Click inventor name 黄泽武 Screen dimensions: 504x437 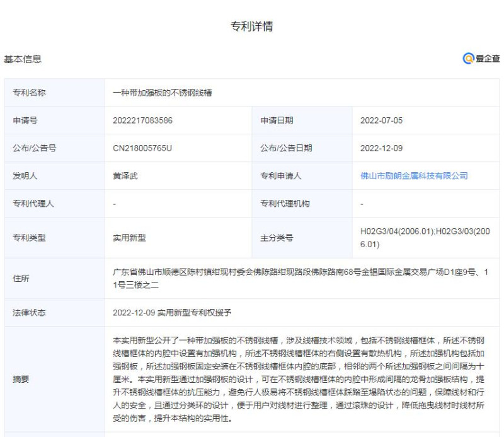point(123,176)
